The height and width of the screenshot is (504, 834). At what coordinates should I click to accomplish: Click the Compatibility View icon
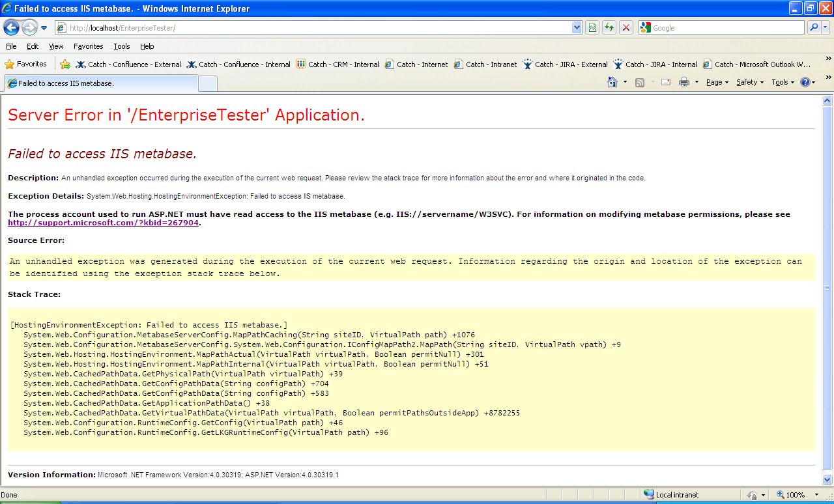click(x=592, y=27)
